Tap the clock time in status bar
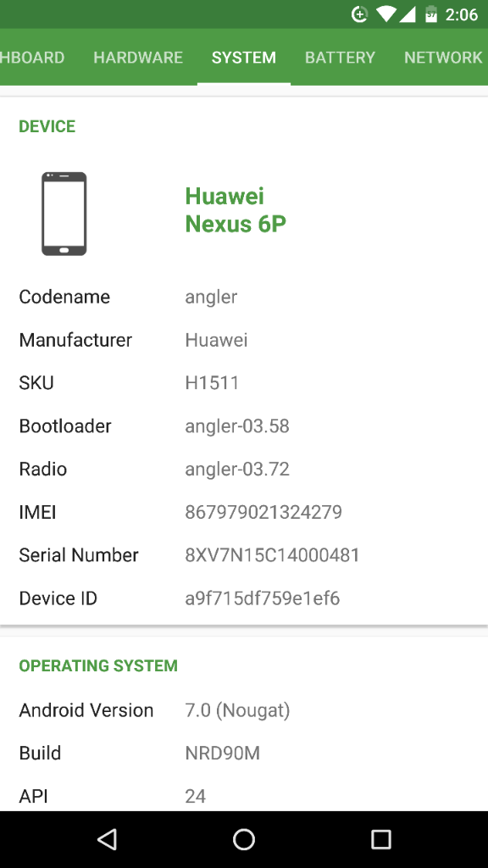488x868 pixels. point(462,14)
